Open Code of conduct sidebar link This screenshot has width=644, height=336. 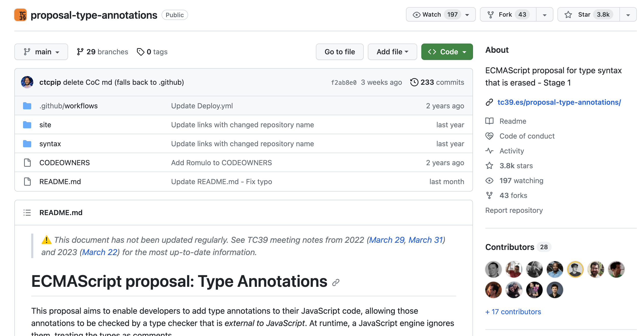[527, 136]
